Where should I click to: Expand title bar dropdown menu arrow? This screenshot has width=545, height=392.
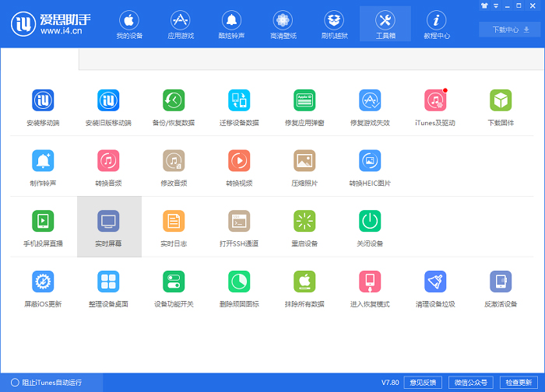(496, 5)
